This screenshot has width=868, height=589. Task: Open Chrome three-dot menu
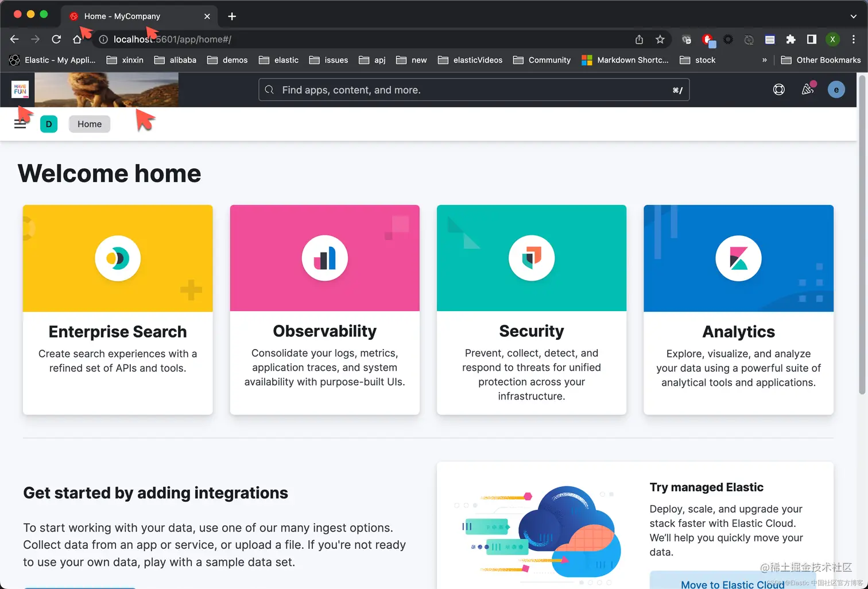[854, 39]
